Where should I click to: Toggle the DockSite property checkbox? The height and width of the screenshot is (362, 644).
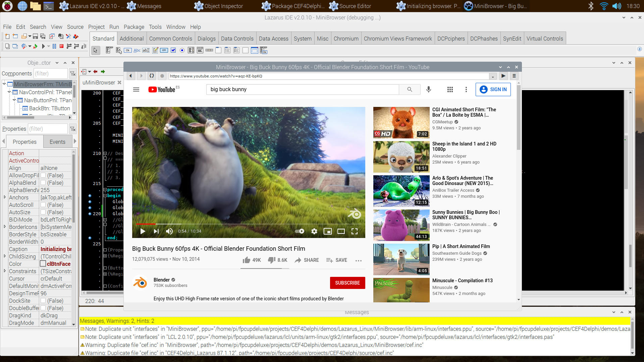(43, 301)
